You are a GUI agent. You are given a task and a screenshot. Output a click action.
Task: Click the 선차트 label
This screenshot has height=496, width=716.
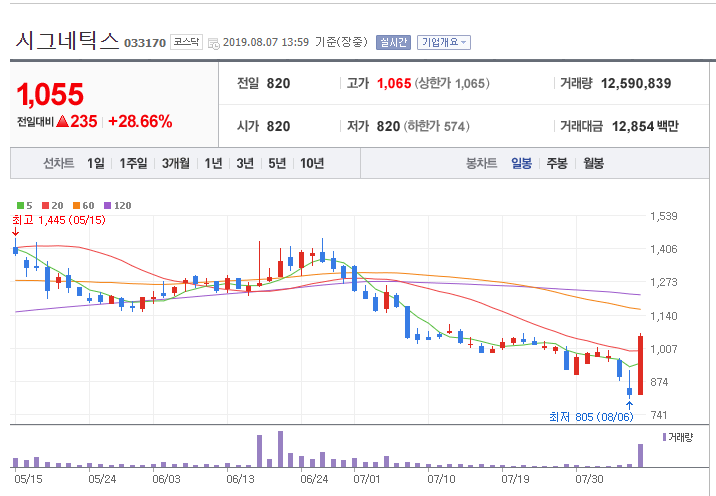(x=59, y=163)
